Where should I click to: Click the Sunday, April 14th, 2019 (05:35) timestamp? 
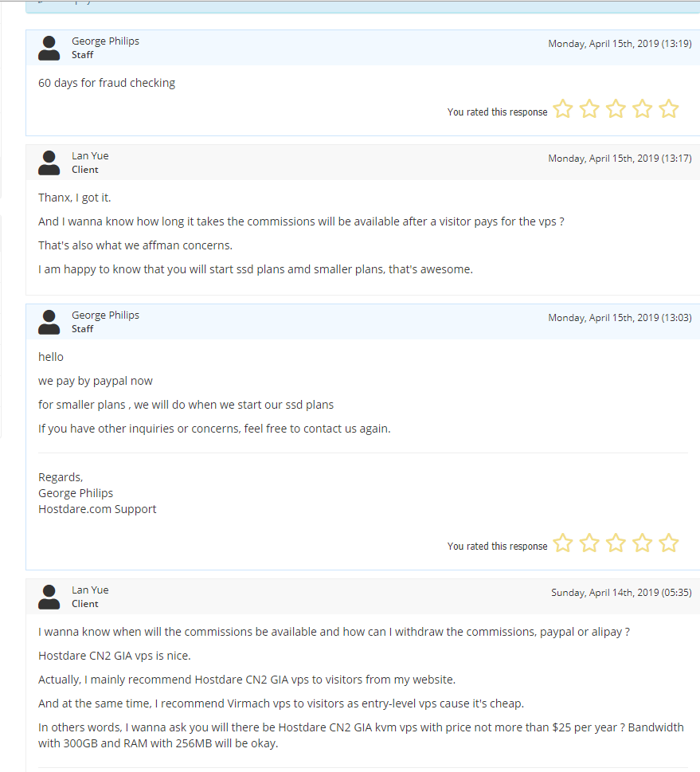click(x=621, y=593)
